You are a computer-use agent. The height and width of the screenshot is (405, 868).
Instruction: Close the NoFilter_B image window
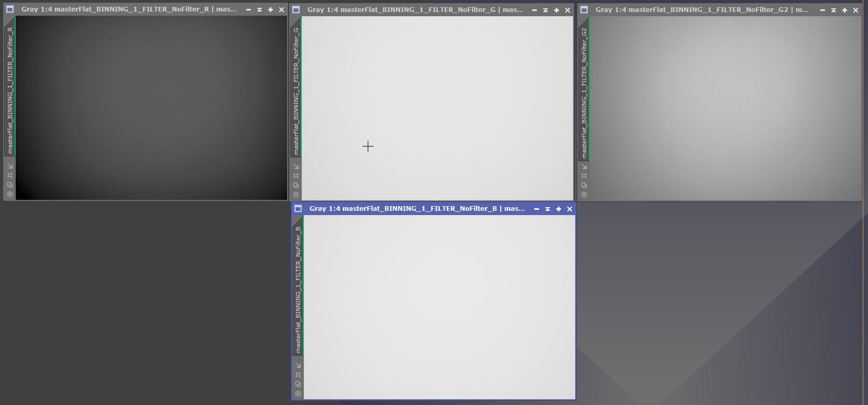[569, 209]
